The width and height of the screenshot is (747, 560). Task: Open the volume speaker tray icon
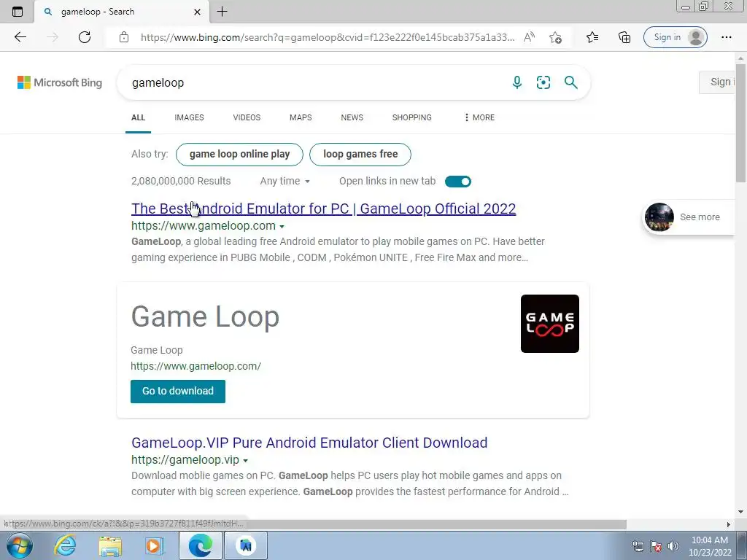673,546
